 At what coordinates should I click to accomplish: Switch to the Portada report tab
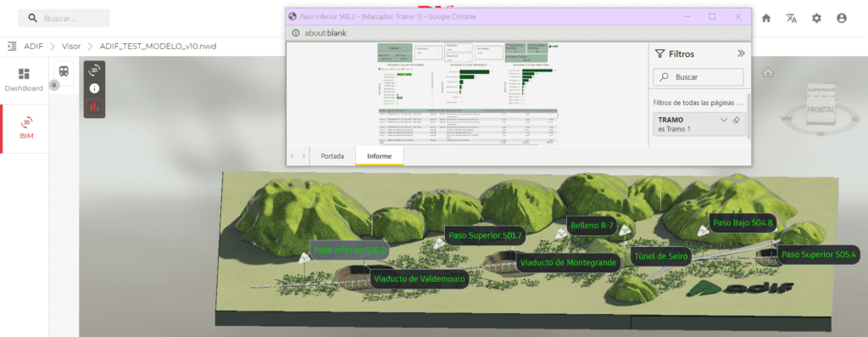pyautogui.click(x=332, y=156)
